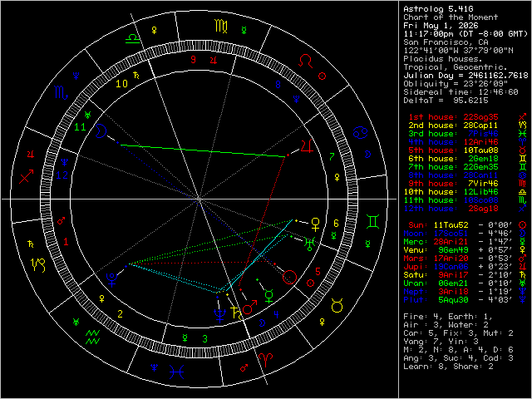Select the Sagittarius glyph beside the 1st house row

(523, 117)
